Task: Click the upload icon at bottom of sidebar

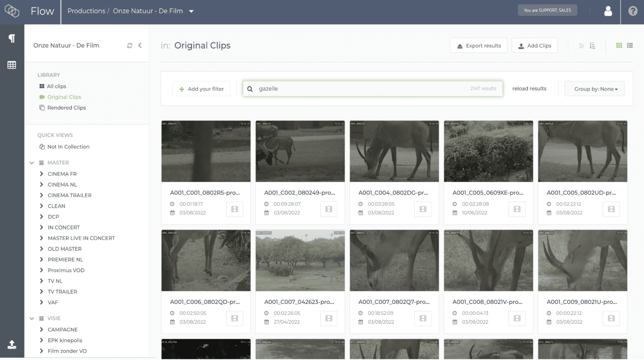Action: pos(12,345)
